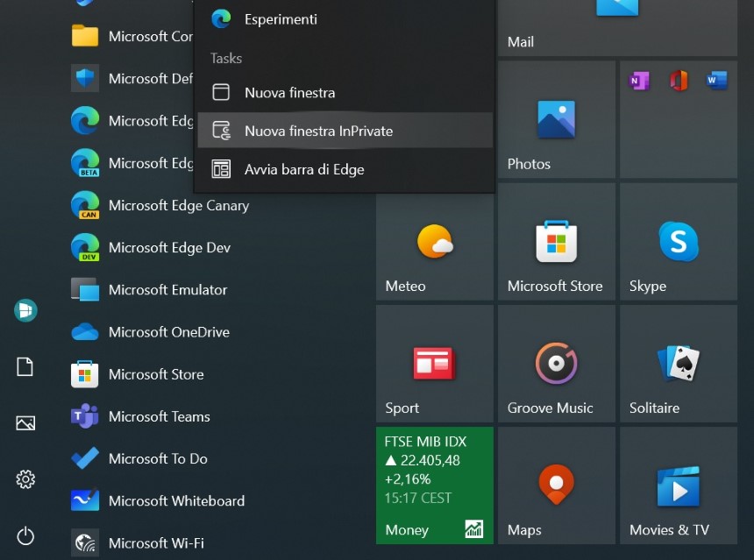Open the Mail tile
754x560 pixels.
tap(617, 28)
